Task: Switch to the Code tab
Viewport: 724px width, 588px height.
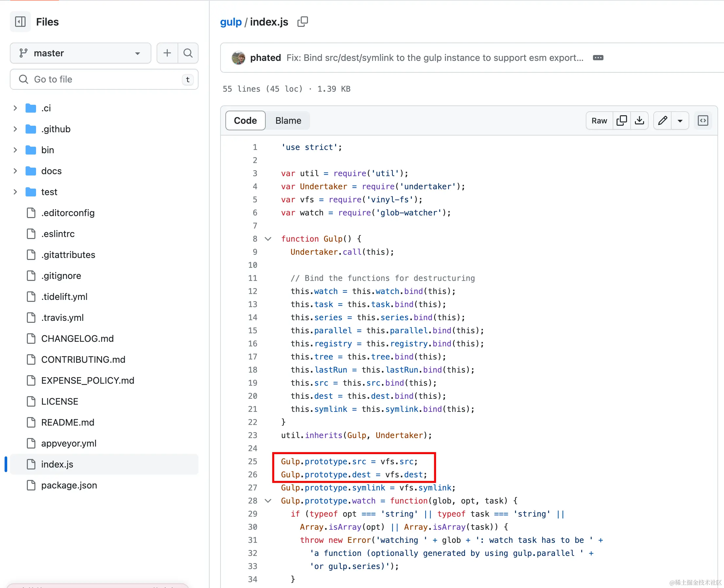Action: pos(245,120)
